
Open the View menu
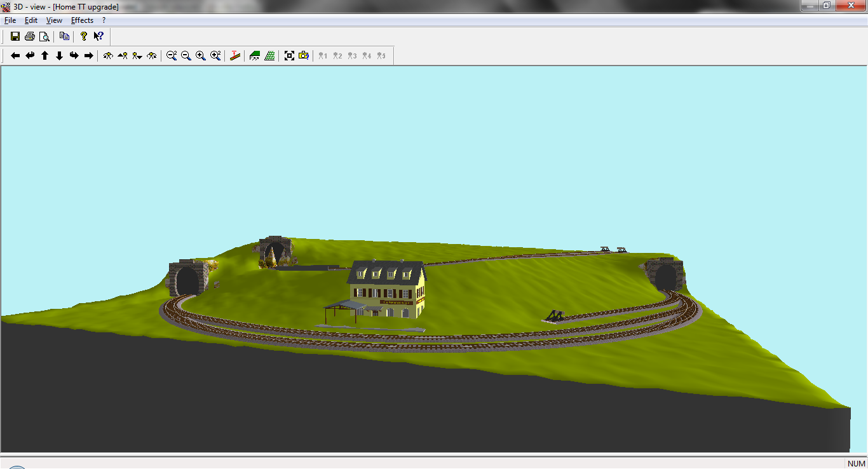(54, 20)
